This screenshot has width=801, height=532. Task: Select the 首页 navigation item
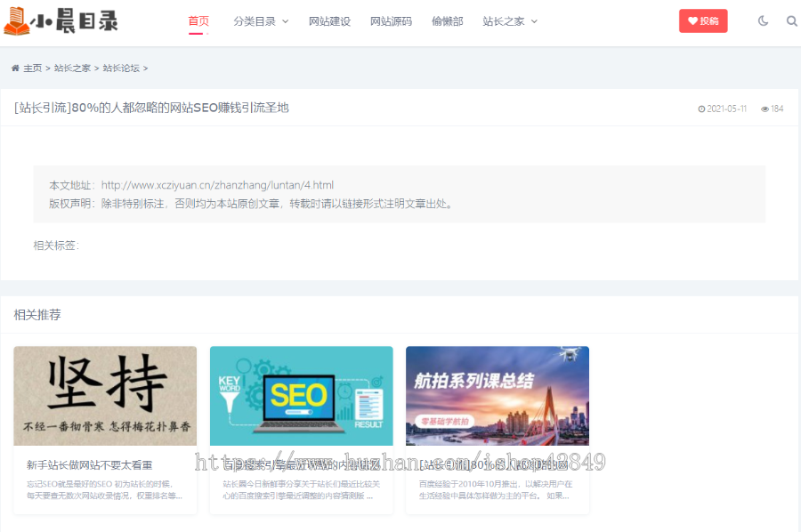click(198, 21)
